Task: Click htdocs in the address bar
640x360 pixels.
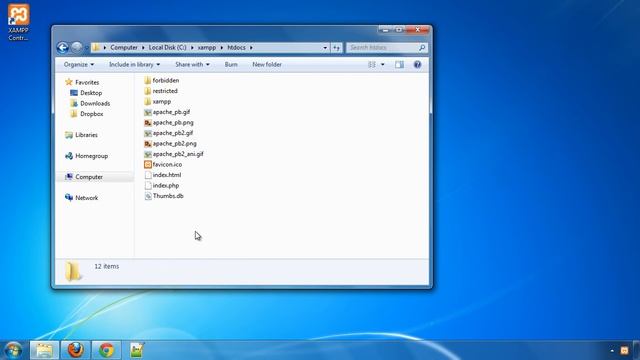Action: tap(236, 48)
